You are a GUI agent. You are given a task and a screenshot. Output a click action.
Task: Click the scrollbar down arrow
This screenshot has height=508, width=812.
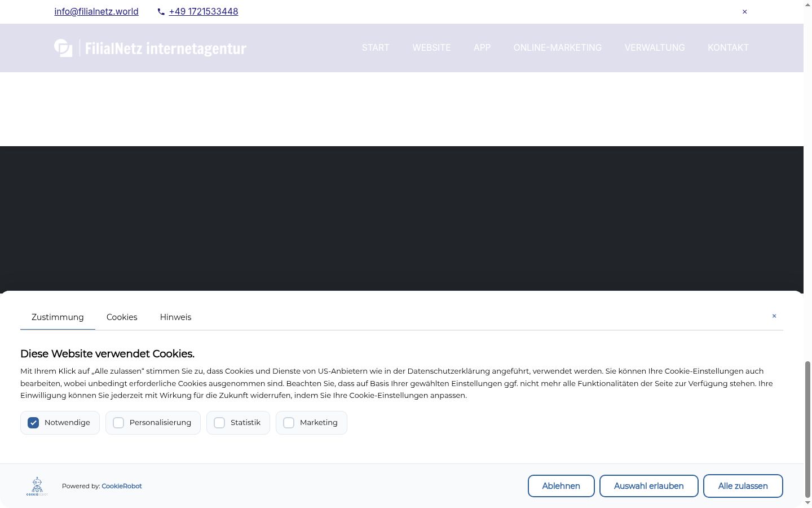click(x=807, y=502)
